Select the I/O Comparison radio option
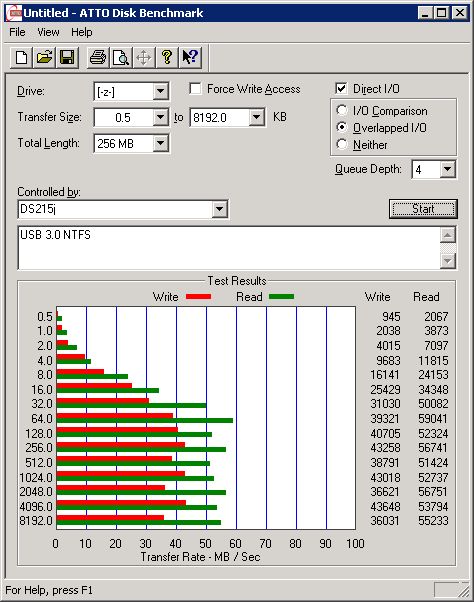The image size is (474, 602). [x=342, y=111]
